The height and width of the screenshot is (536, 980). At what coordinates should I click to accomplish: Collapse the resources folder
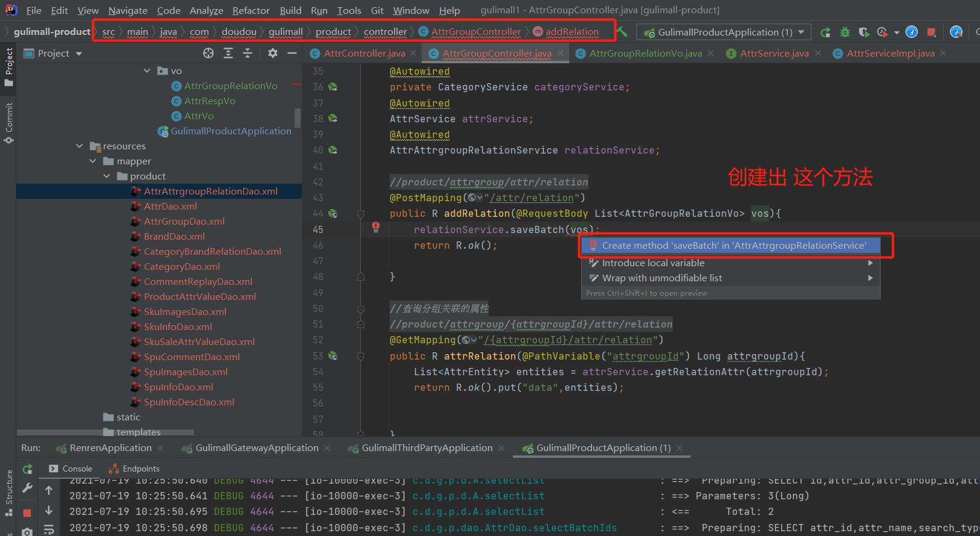(80, 146)
